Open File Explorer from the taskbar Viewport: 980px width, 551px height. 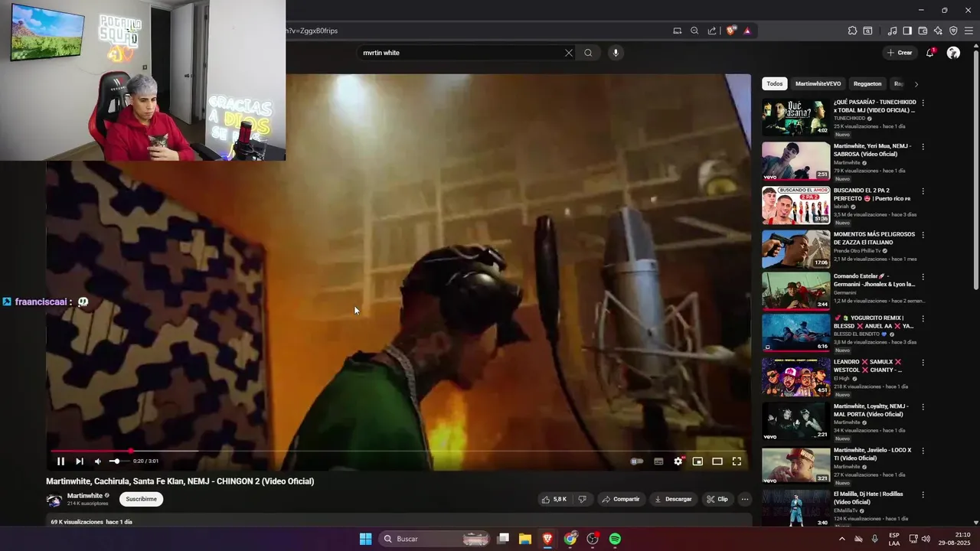(x=525, y=539)
